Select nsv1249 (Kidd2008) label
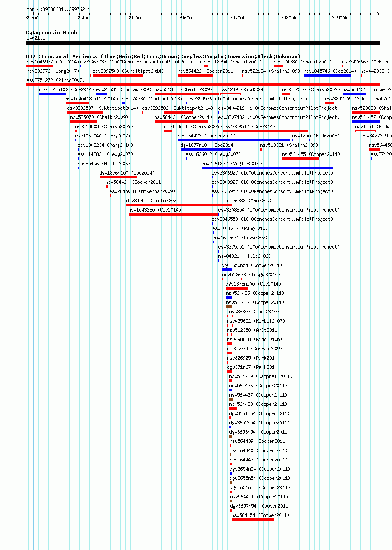The image size is (392, 550). (x=243, y=89)
